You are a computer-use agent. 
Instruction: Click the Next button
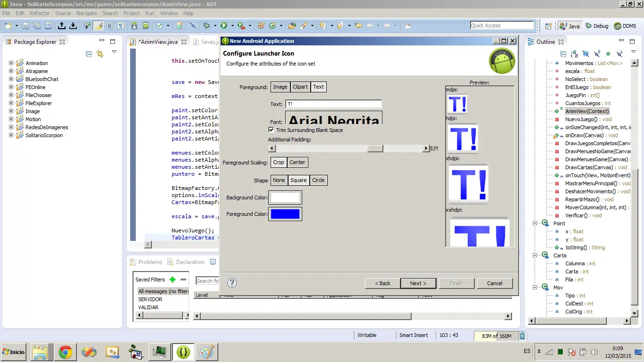(418, 283)
